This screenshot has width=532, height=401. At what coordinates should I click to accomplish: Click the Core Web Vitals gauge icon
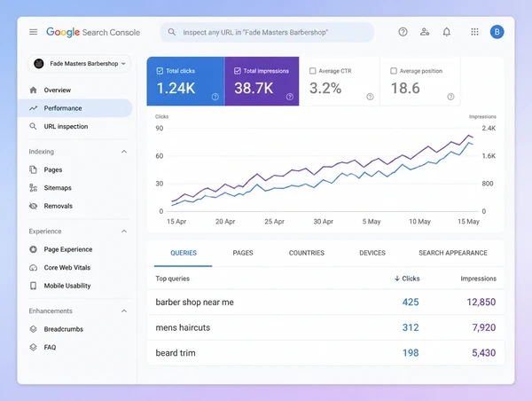[x=34, y=268]
